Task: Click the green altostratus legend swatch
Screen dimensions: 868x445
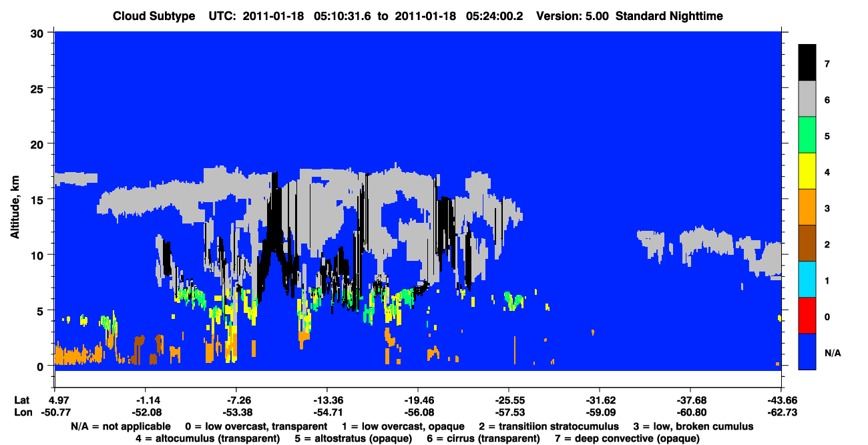Action: click(807, 135)
